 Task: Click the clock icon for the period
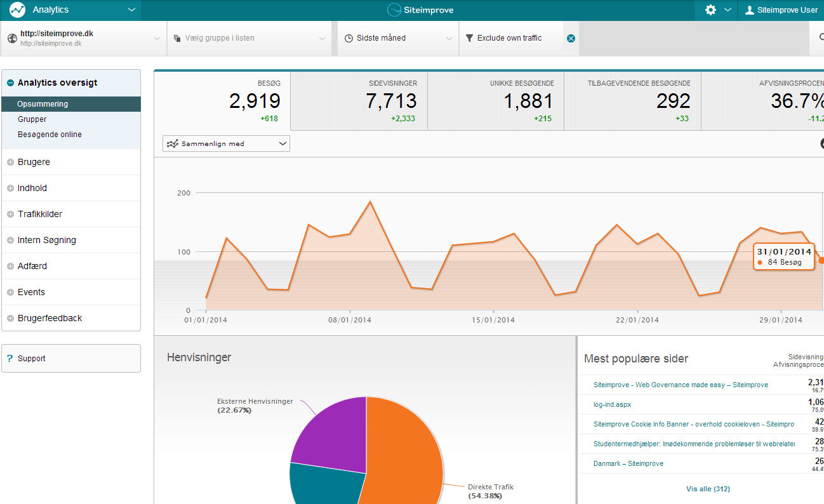[349, 38]
